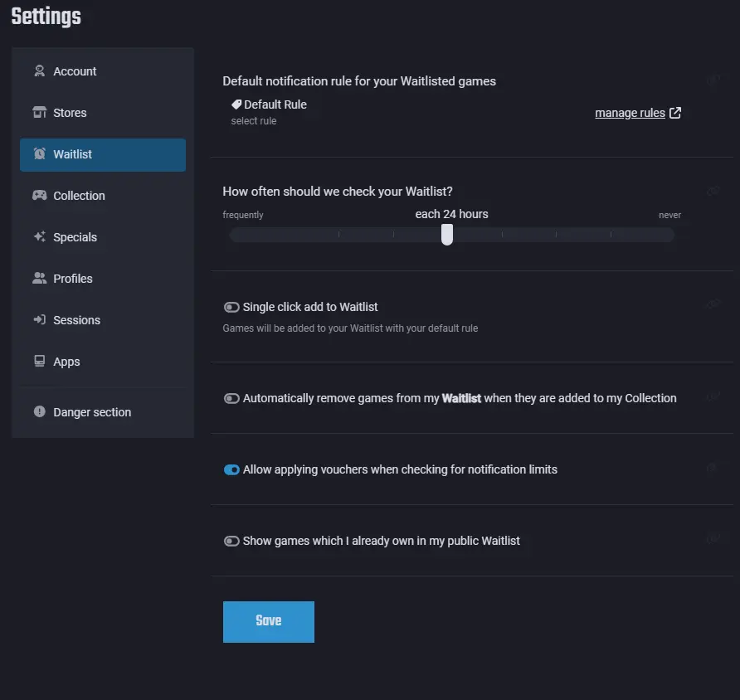Image resolution: width=740 pixels, height=700 pixels.
Task: Switch to the Profiles section
Action: tap(102, 279)
